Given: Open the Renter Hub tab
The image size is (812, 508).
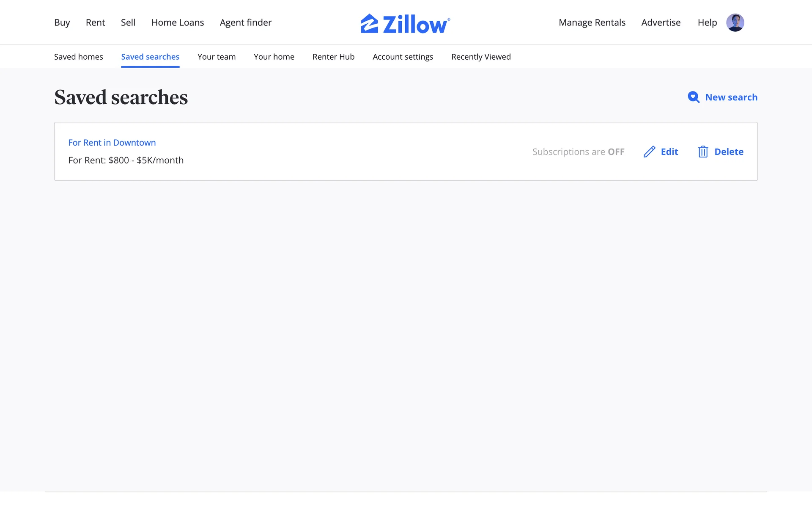Looking at the screenshot, I should 333,57.
